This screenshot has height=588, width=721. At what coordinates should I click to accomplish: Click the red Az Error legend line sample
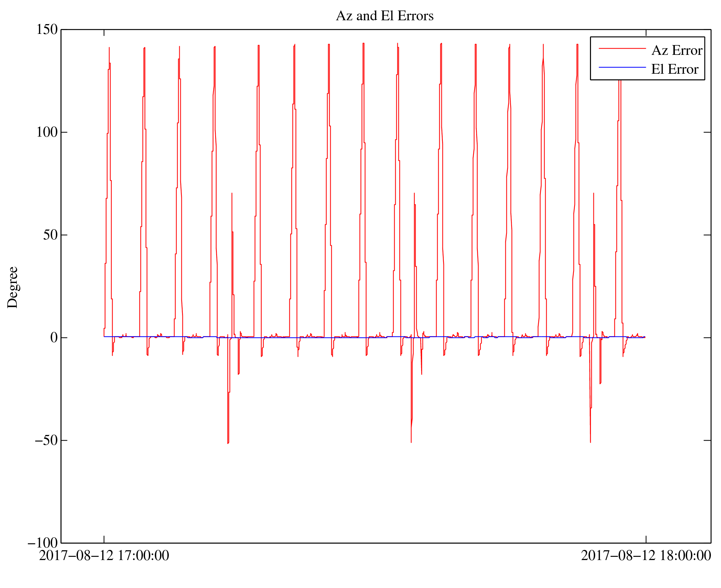click(x=622, y=49)
